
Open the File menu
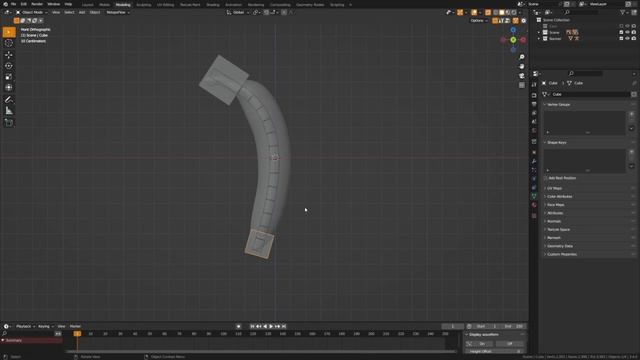pos(13,4)
